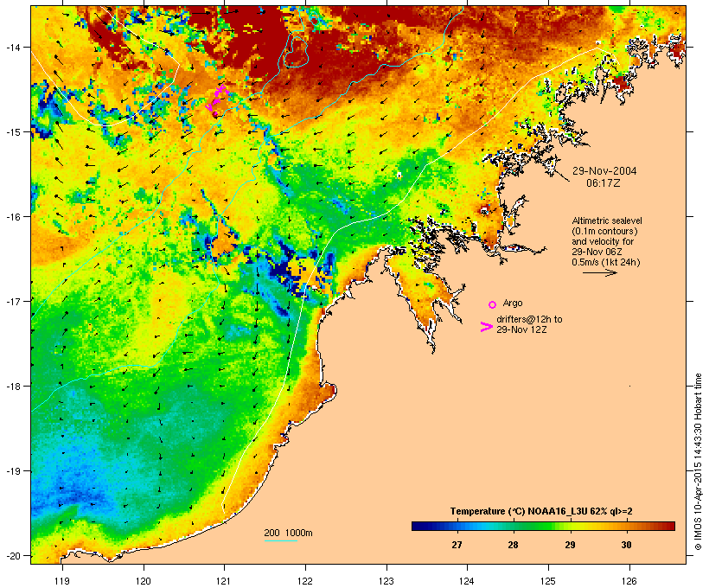Click the latitude label -20
The width and height of the screenshot is (709, 588).
coord(12,556)
